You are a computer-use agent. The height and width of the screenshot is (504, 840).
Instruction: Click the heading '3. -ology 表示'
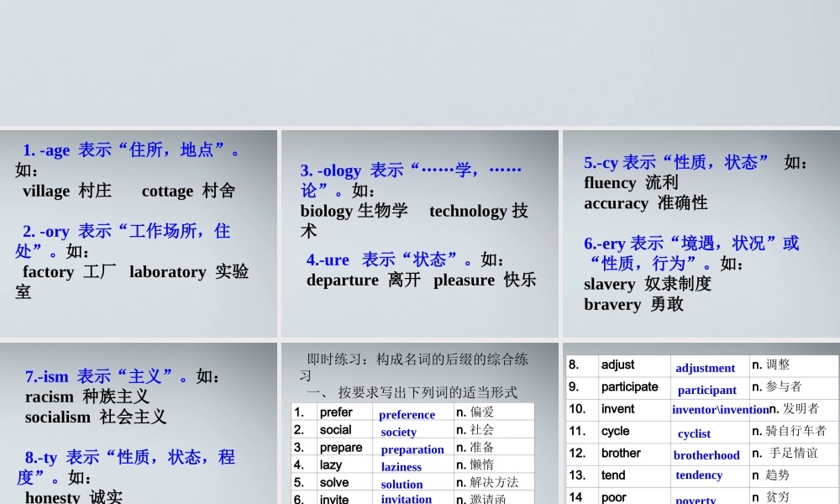click(x=351, y=171)
